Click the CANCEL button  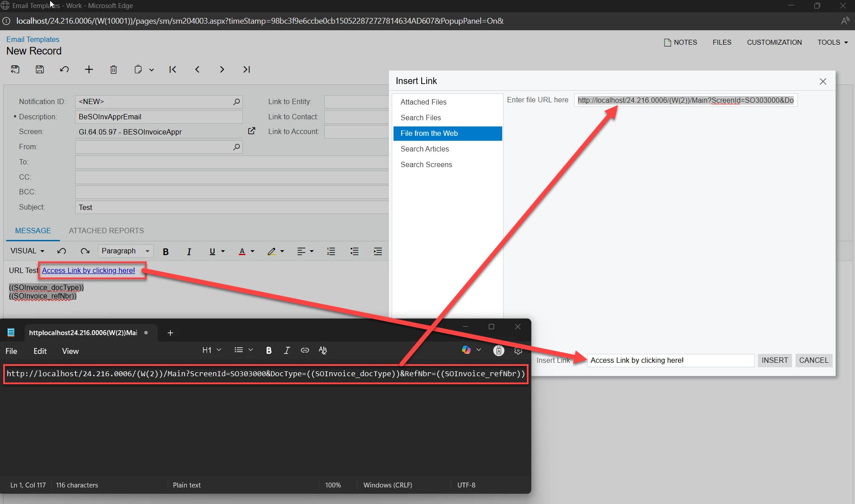[x=814, y=361]
